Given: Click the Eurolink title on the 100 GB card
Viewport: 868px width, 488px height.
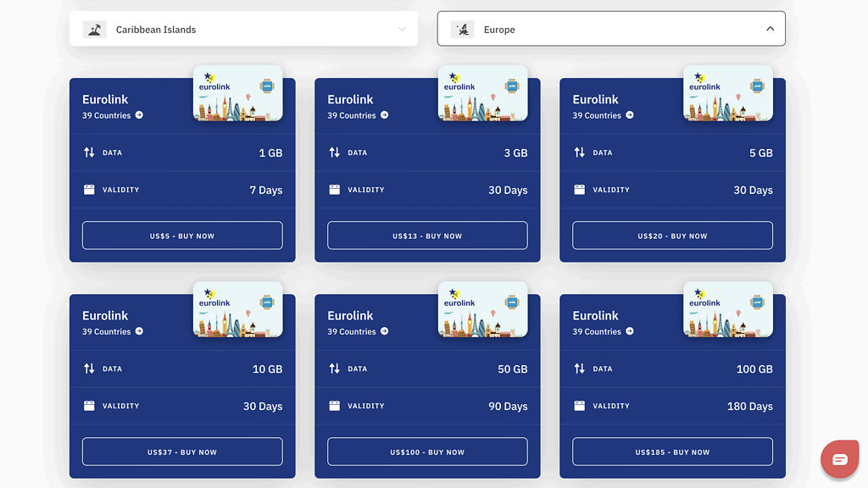Looking at the screenshot, I should [x=596, y=316].
